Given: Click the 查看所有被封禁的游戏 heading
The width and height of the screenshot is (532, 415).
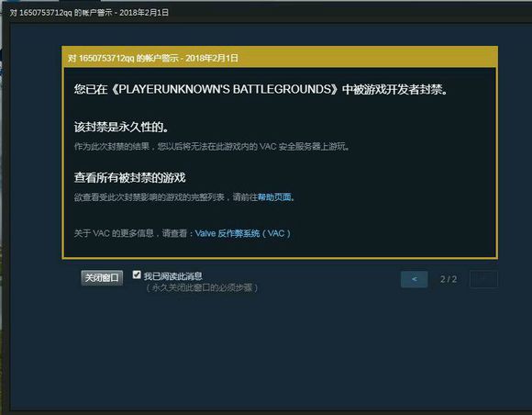Looking at the screenshot, I should (129, 177).
